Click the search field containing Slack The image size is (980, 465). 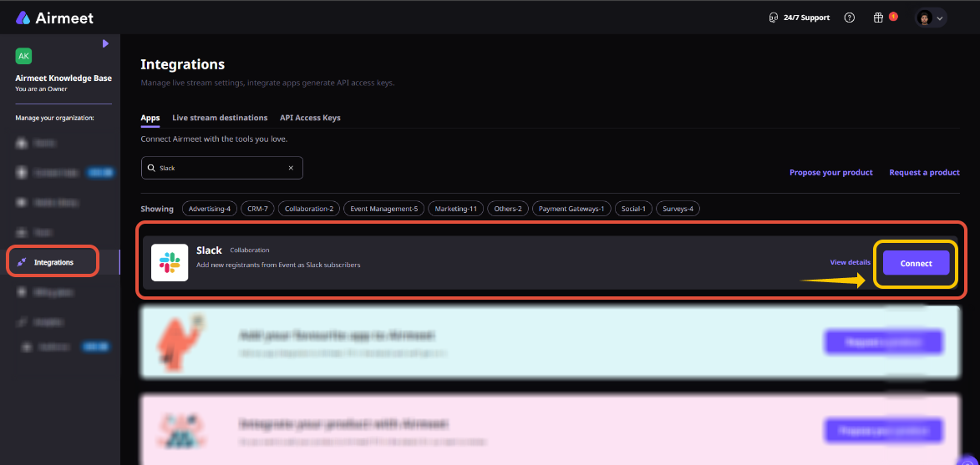pos(222,168)
